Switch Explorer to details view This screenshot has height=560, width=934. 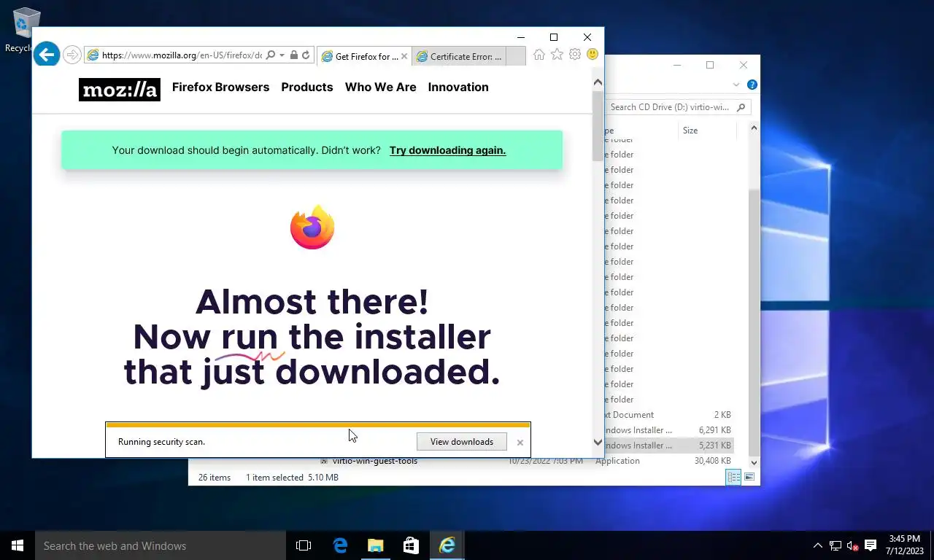(733, 477)
